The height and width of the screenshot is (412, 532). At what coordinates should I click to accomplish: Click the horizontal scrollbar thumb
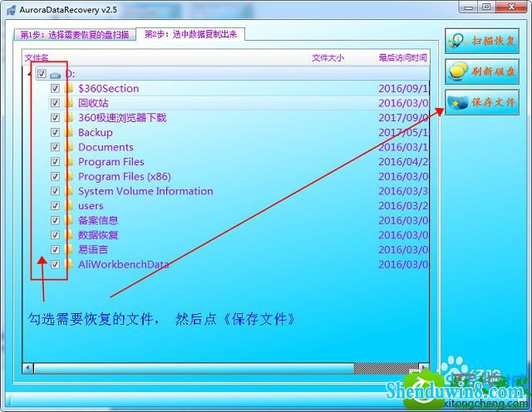pyautogui.click(x=194, y=368)
